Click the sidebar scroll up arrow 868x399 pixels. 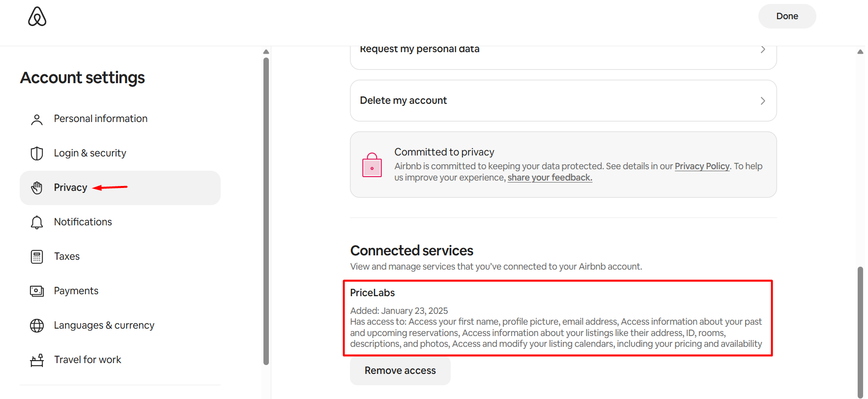tap(266, 52)
